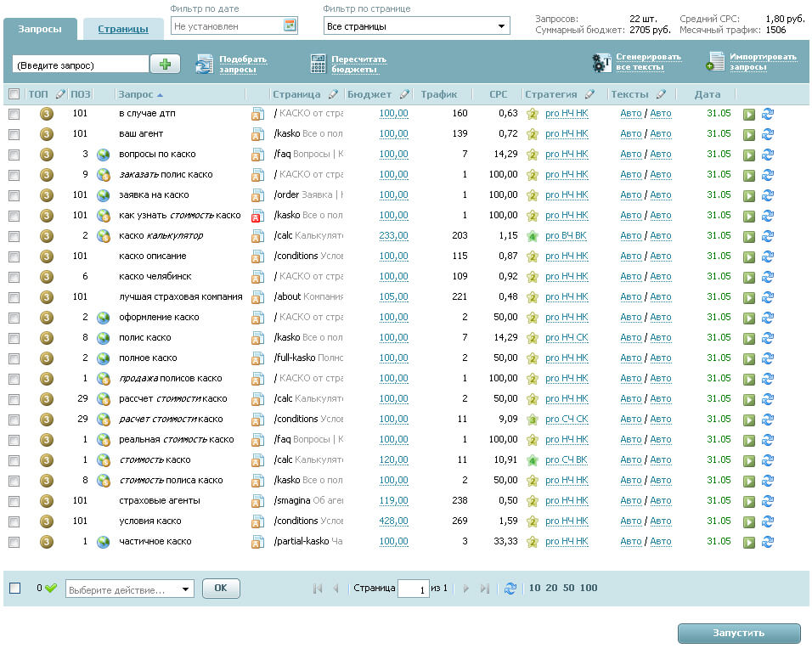
Task: Switch to the Страницы tab
Action: (x=123, y=29)
